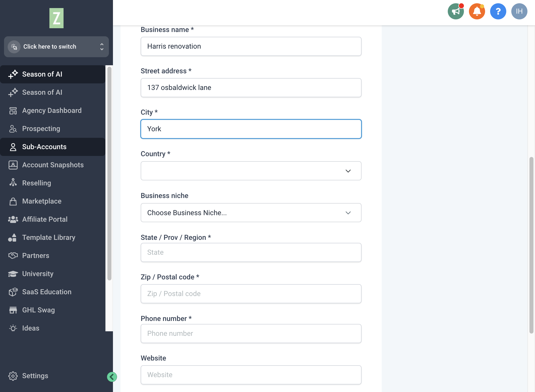Open the Country dropdown

tap(251, 171)
